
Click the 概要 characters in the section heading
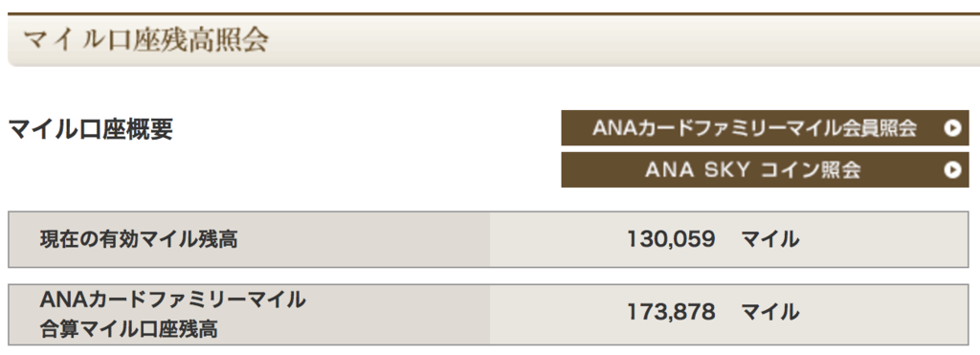click(x=152, y=129)
